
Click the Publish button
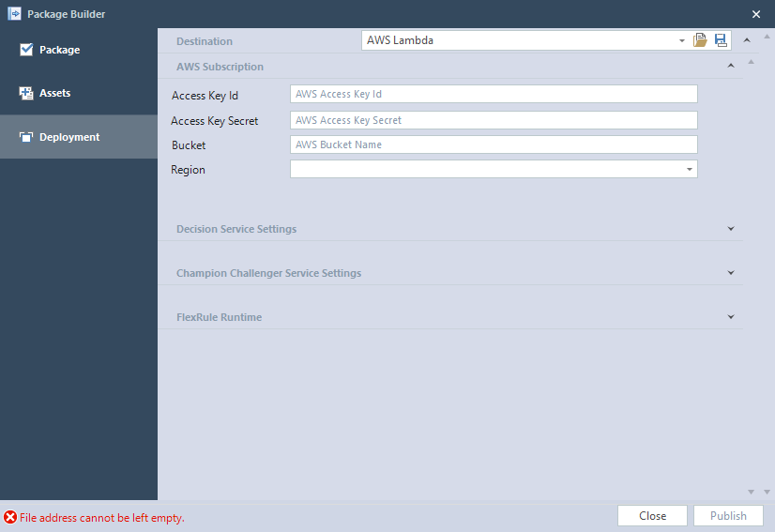coord(728,516)
